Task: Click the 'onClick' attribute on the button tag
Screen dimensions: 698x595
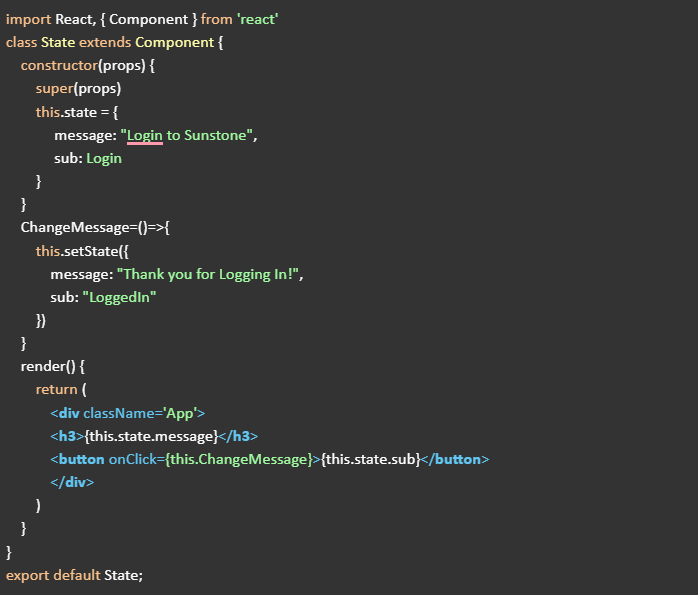Action: (132, 459)
